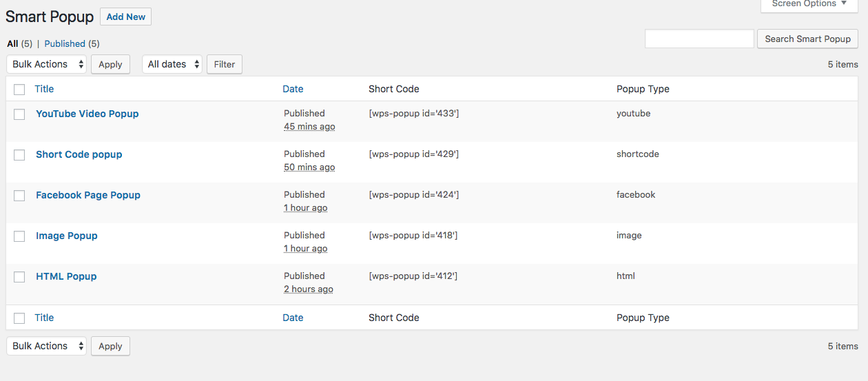This screenshot has width=868, height=381.
Task: Click the '45 mins ago' timestamp
Action: pyautogui.click(x=309, y=127)
